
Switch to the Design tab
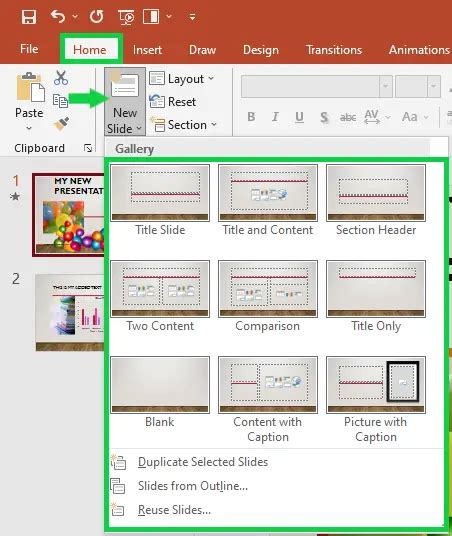[x=261, y=50]
